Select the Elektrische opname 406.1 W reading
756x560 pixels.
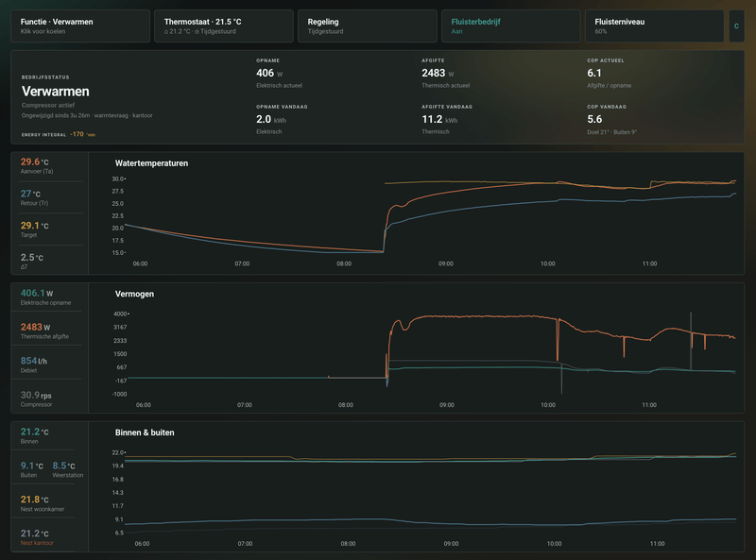45,297
